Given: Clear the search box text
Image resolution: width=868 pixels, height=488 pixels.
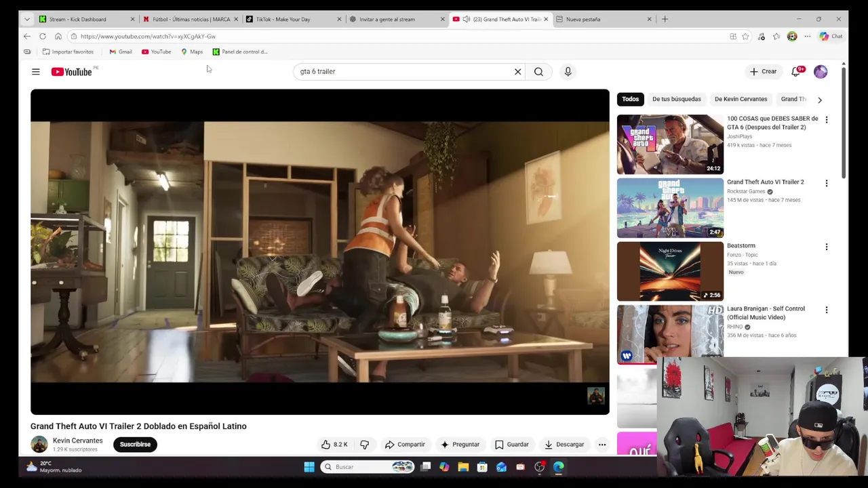Looking at the screenshot, I should (517, 71).
